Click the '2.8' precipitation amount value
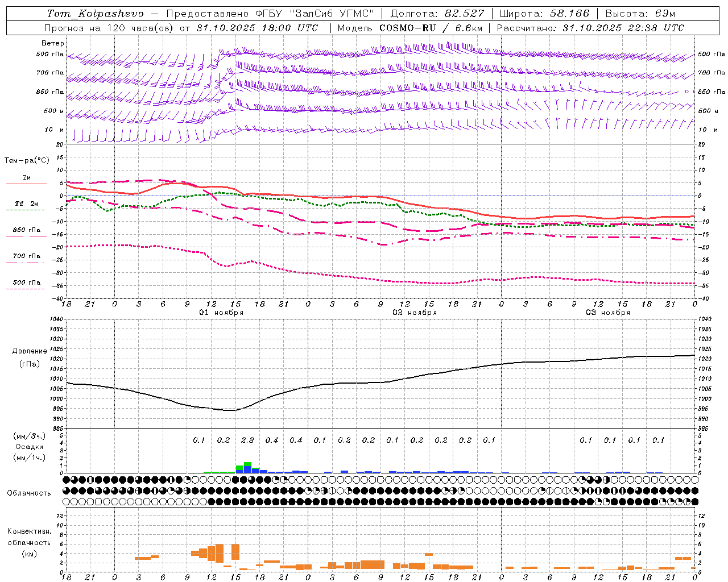 247,440
